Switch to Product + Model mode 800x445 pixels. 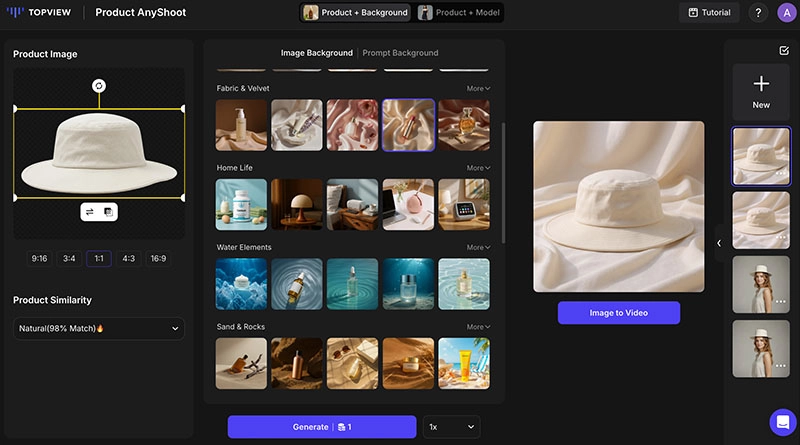[460, 13]
